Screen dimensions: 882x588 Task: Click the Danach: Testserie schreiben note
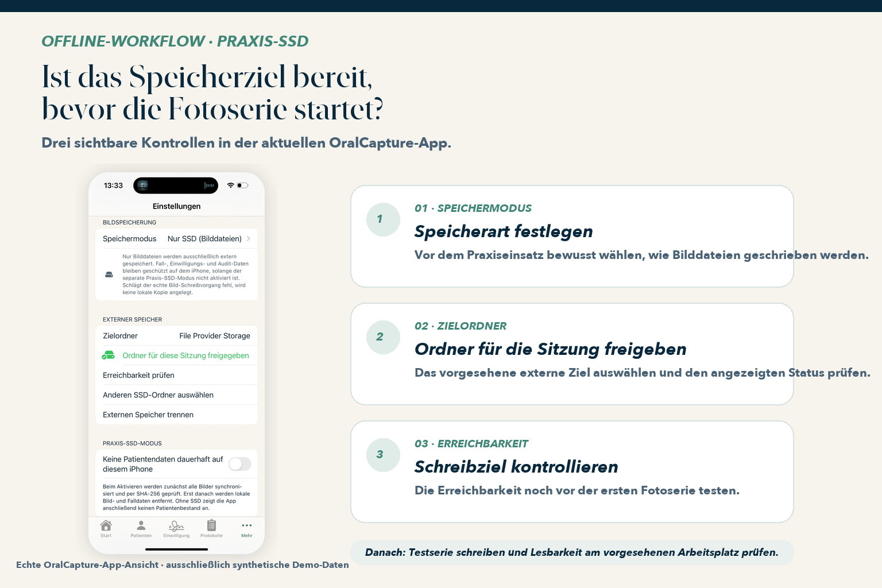[571, 552]
